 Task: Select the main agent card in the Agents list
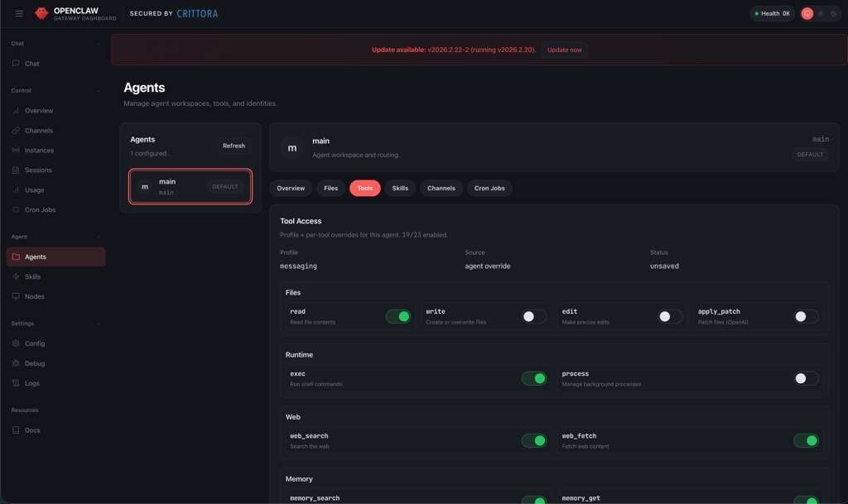click(x=190, y=186)
